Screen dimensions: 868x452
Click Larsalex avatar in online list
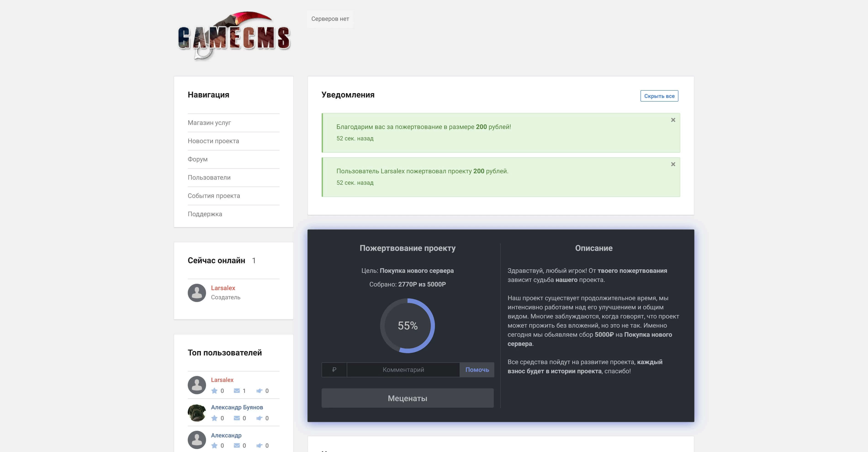click(x=197, y=293)
